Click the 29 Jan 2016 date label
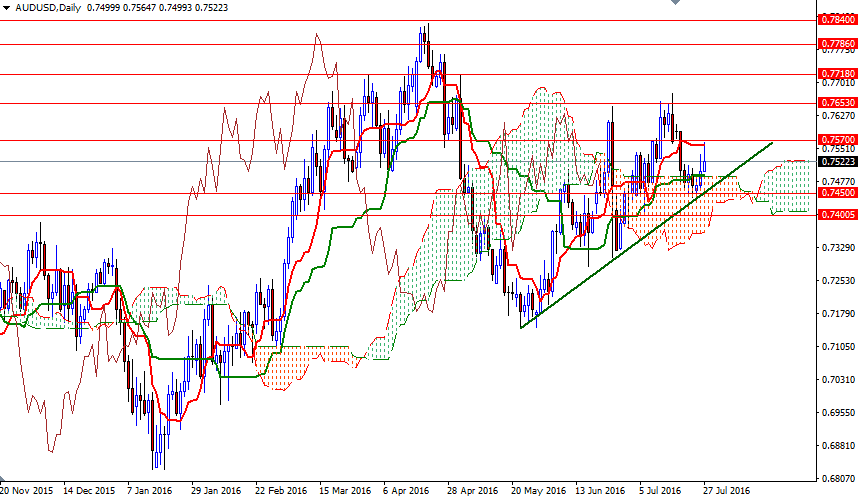858x499 pixels. [x=216, y=490]
